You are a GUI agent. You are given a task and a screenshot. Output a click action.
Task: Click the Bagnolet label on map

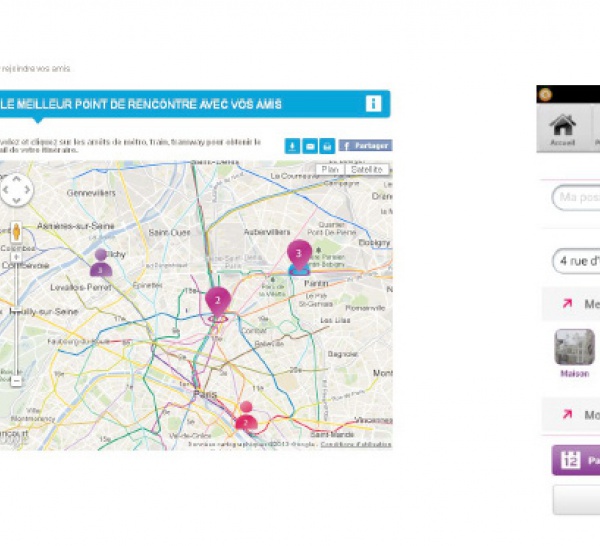[342, 355]
